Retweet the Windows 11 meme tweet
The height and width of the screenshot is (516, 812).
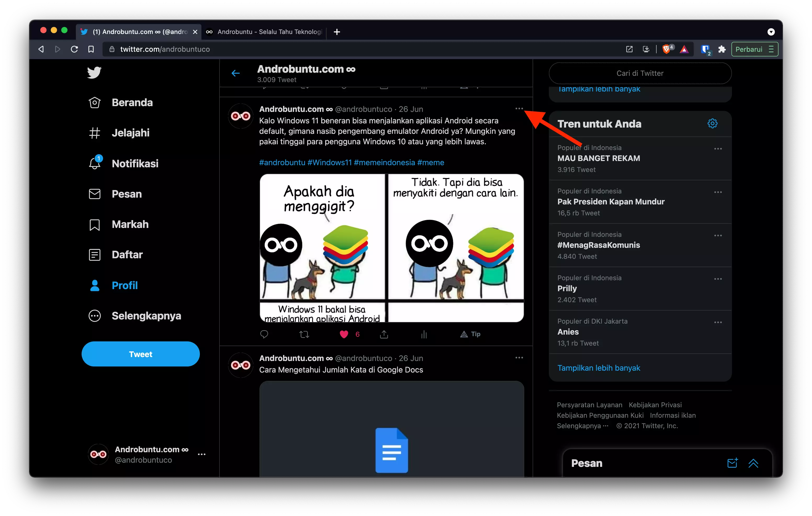click(x=304, y=334)
